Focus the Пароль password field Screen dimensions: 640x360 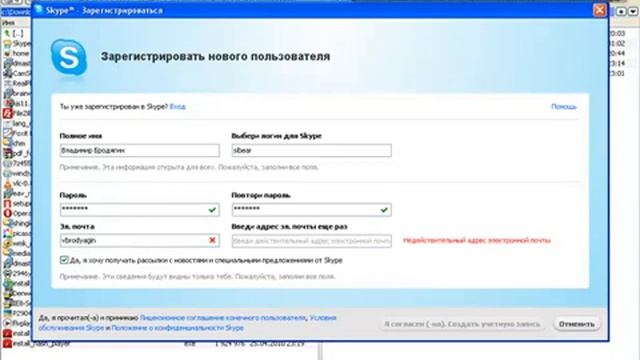(x=140, y=210)
